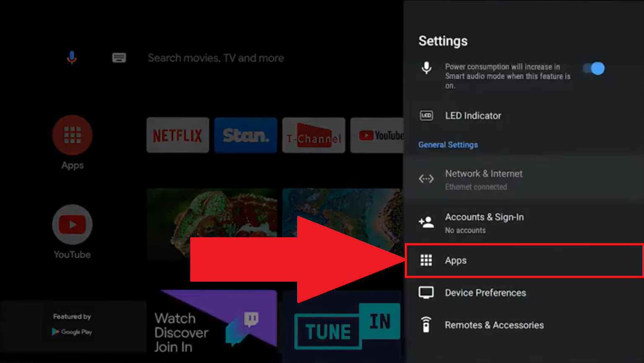
Task: Open Remotes & Accessories settings
Action: (x=494, y=325)
